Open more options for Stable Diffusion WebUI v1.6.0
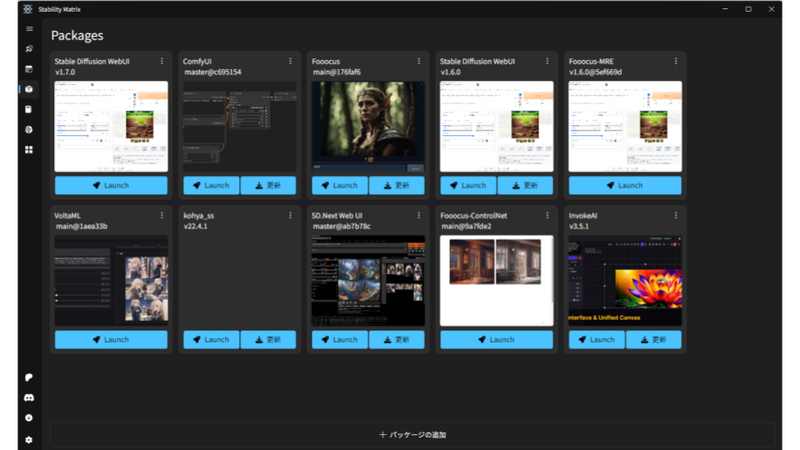The height and width of the screenshot is (450, 800). (x=548, y=61)
